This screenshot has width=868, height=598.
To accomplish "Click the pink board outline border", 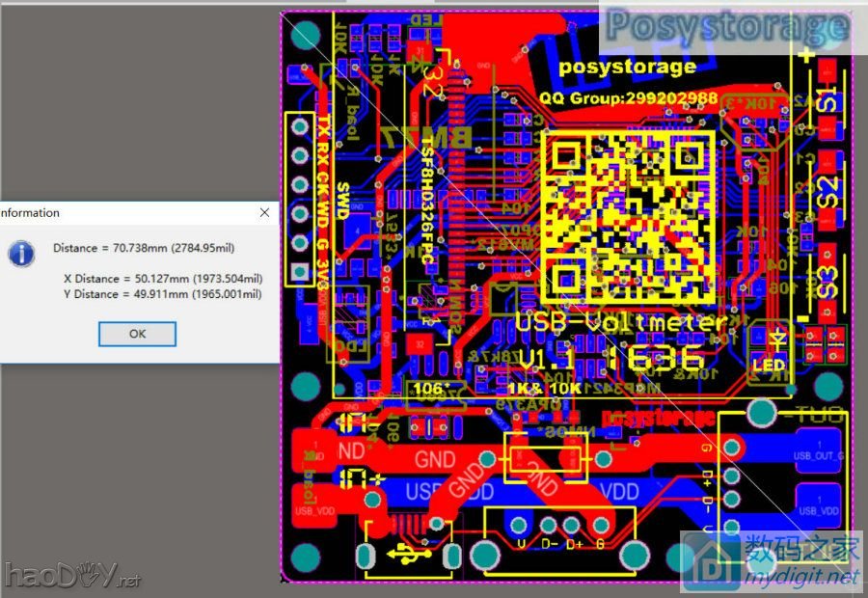I will (x=281, y=289).
